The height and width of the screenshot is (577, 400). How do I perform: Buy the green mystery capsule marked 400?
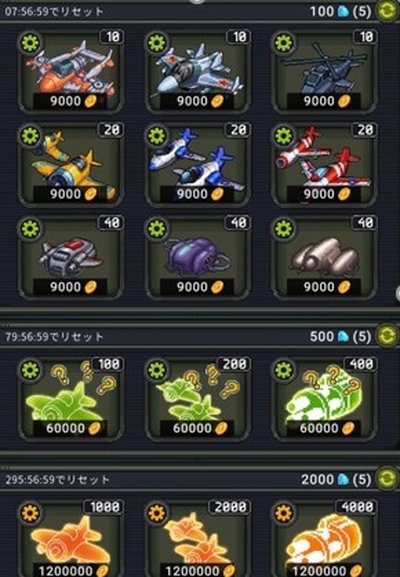point(324,399)
